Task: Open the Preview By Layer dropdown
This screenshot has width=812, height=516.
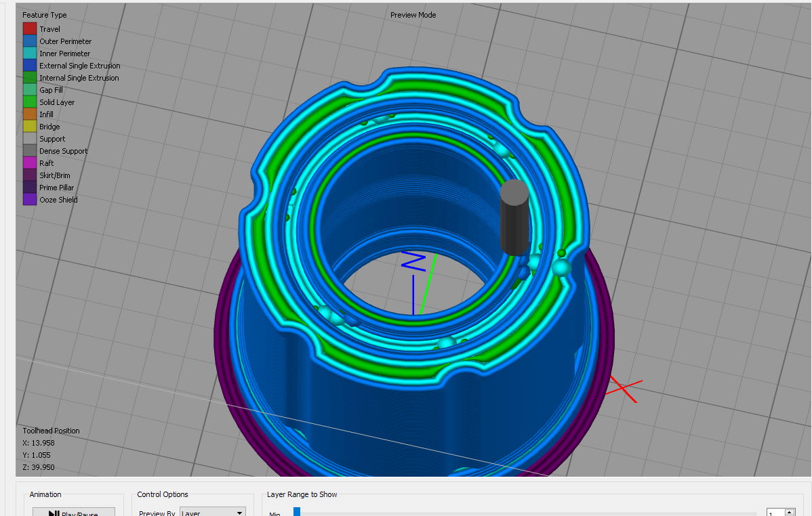Action: [213, 513]
